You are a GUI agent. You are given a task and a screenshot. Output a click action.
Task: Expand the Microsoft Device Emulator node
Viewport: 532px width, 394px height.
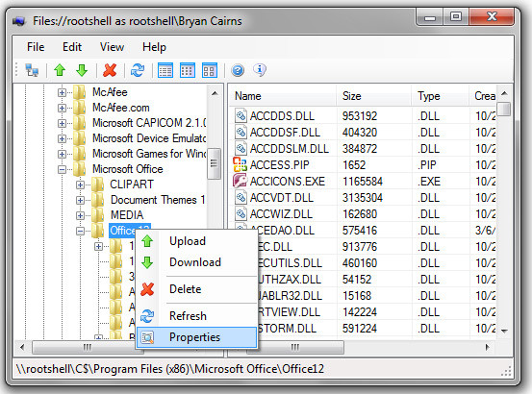62,138
